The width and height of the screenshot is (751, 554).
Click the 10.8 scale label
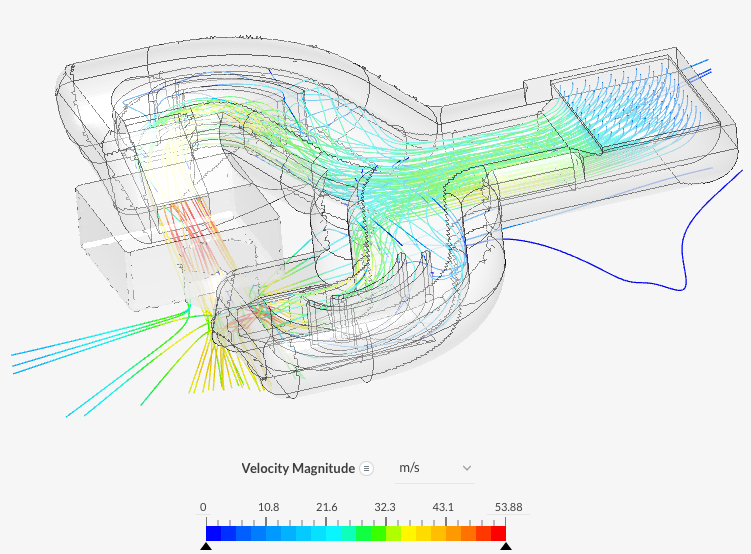pyautogui.click(x=268, y=507)
